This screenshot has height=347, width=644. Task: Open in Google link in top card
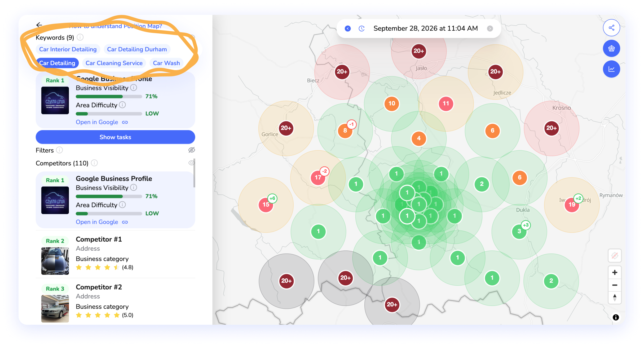102,122
